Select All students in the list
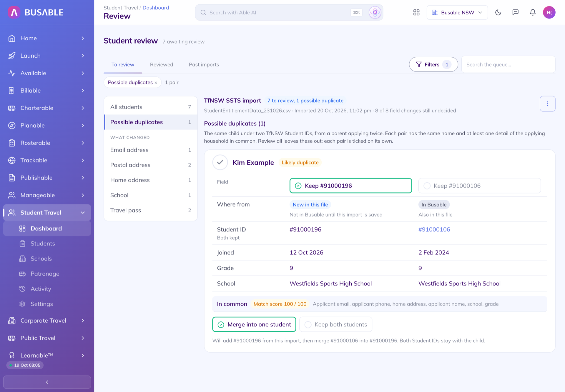This screenshot has height=392, width=565. (150, 107)
